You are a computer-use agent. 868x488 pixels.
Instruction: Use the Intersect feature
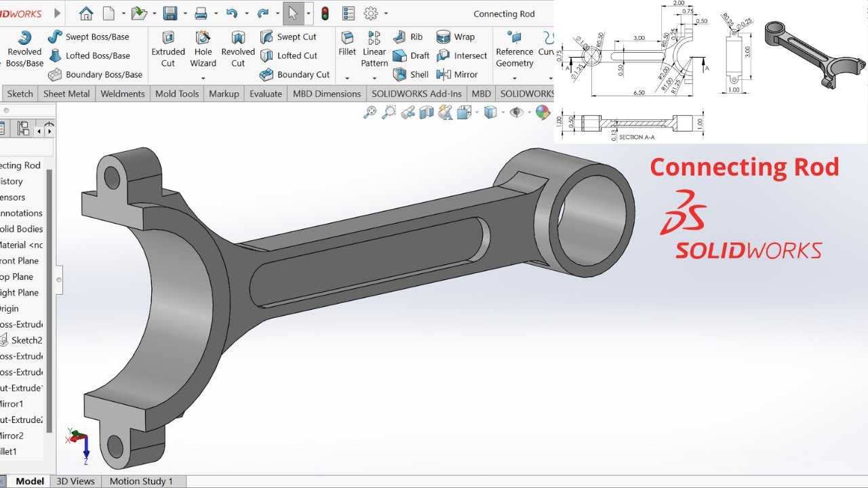pos(462,56)
